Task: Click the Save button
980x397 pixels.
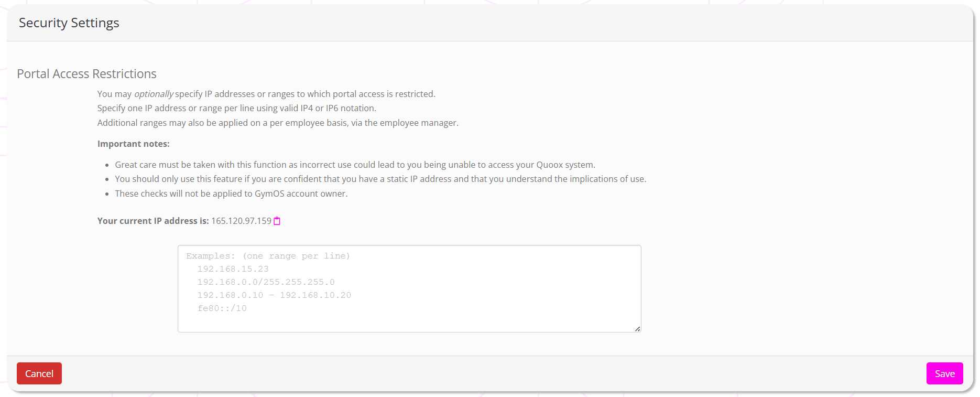Action: [944, 373]
